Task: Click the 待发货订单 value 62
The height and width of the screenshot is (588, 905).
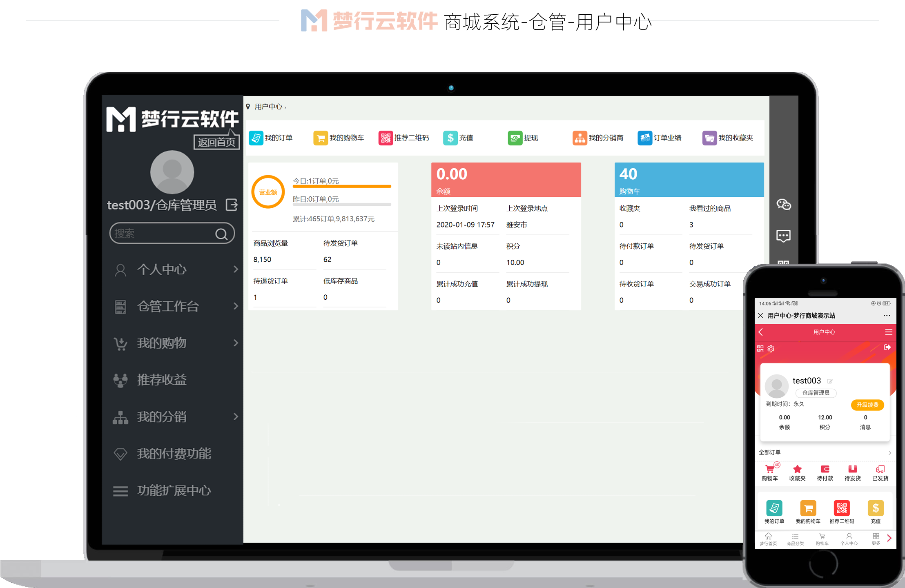Action: click(327, 260)
